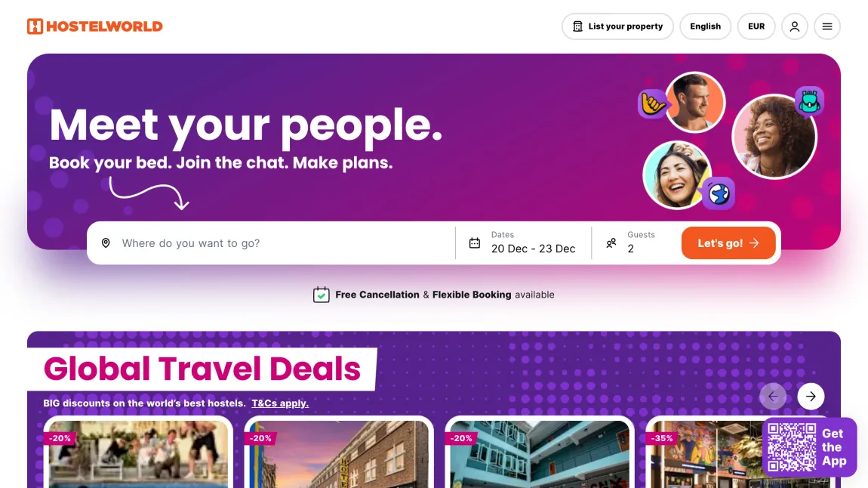Open the user account profile icon

coord(794,26)
